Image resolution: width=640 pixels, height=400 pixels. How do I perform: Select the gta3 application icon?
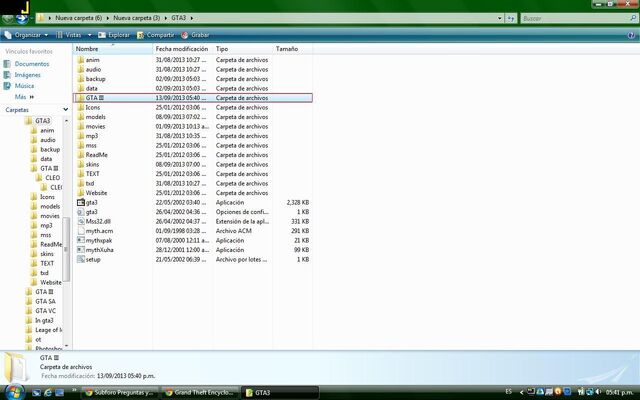[80, 202]
